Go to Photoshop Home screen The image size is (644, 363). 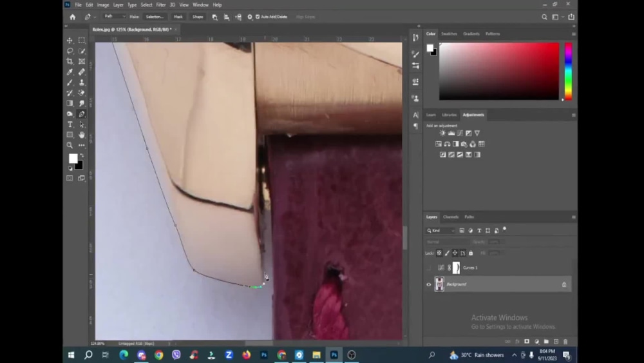(73, 17)
